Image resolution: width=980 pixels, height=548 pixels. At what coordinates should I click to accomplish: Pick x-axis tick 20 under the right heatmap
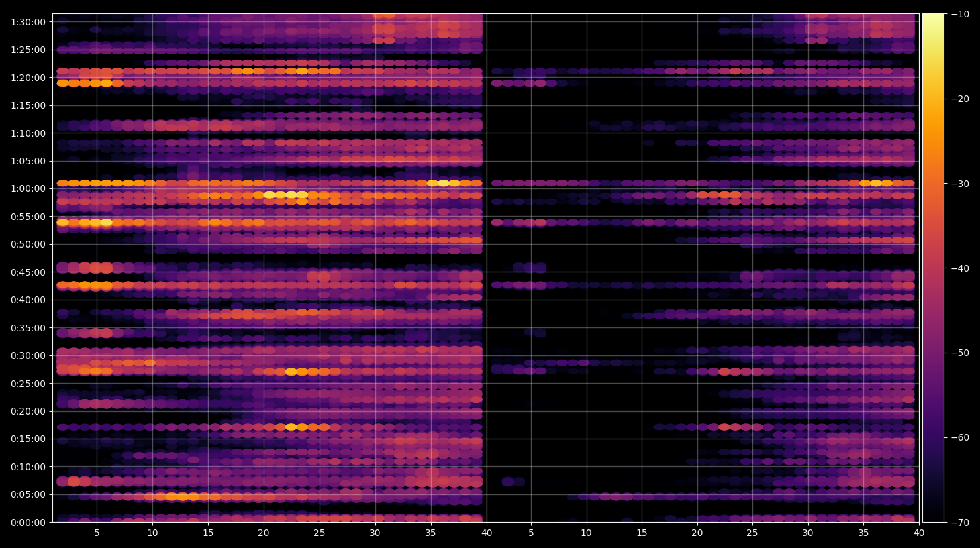pos(697,533)
